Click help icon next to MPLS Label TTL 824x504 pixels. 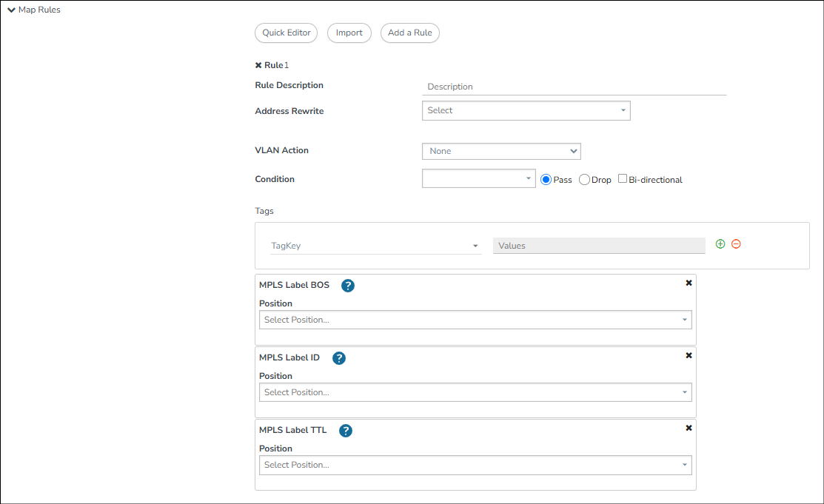click(345, 431)
